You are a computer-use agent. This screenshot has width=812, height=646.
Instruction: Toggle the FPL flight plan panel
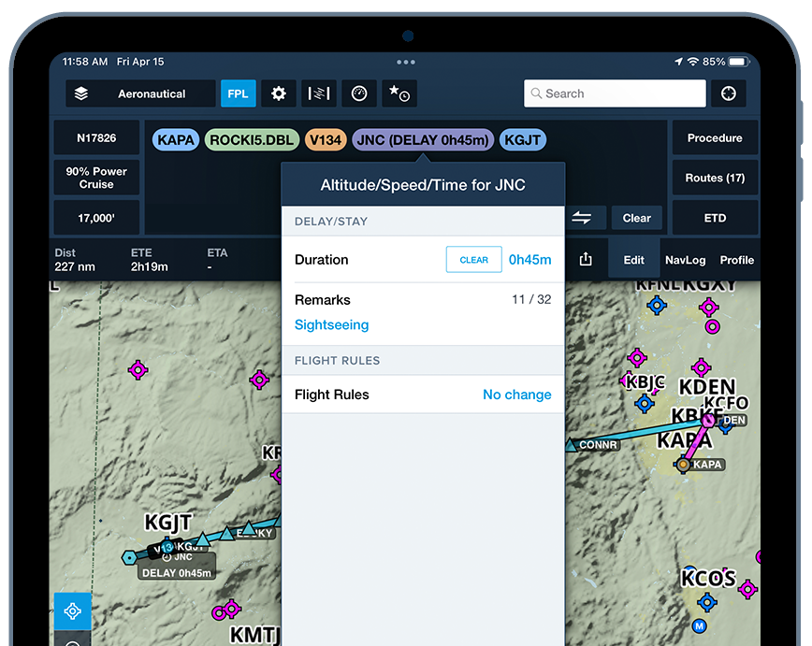point(239,93)
